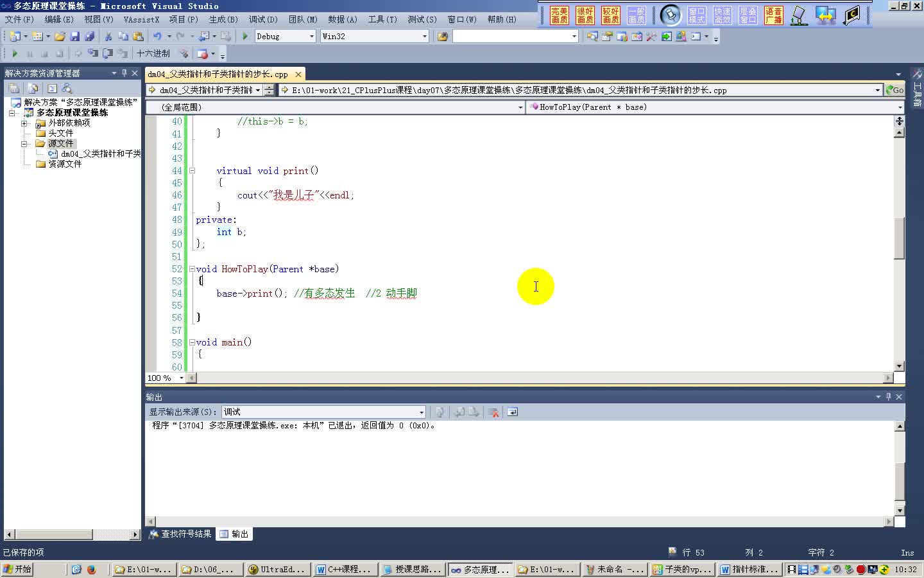924x578 pixels.
Task: Open the HowToPlay(Parent * base) member dropdown
Action: (x=900, y=107)
